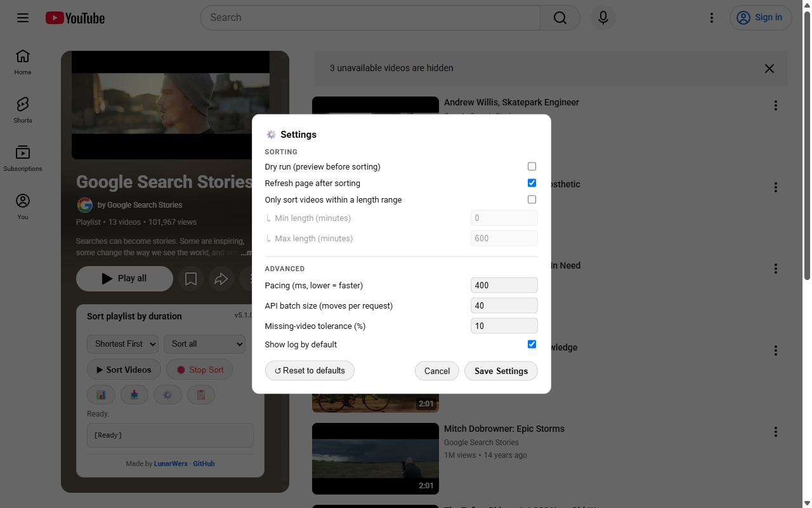The width and height of the screenshot is (812, 508).
Task: Open the Shortest First sort order dropdown
Action: coord(122,344)
